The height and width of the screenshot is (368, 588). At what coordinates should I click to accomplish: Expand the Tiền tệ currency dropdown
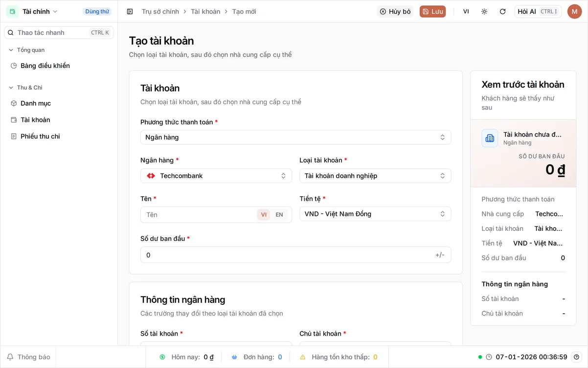click(x=375, y=214)
